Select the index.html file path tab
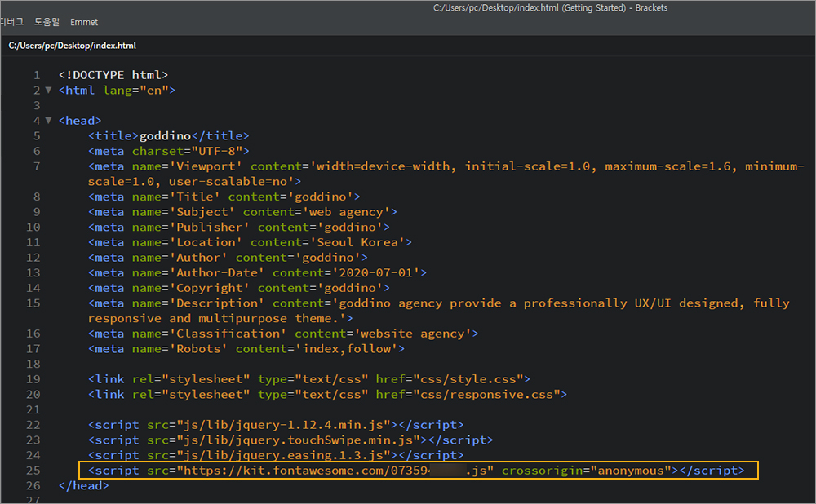Screen dimensions: 816x504 click(73, 46)
